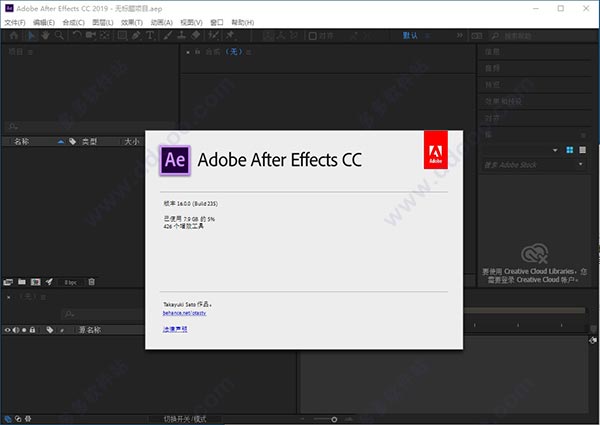600x425 pixels.
Task: Expand the workspace overflow double-chevron
Action: tap(460, 36)
